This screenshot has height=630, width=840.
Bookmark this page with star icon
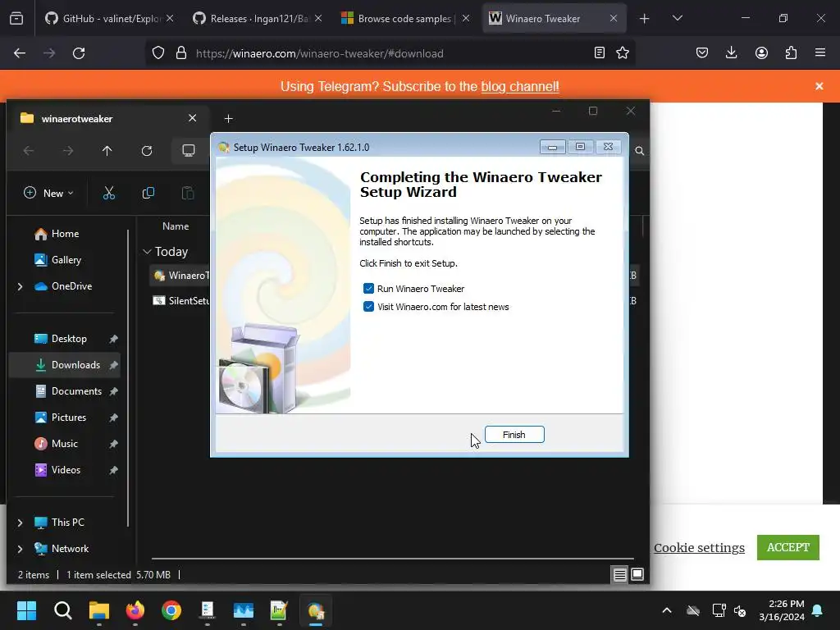point(623,52)
